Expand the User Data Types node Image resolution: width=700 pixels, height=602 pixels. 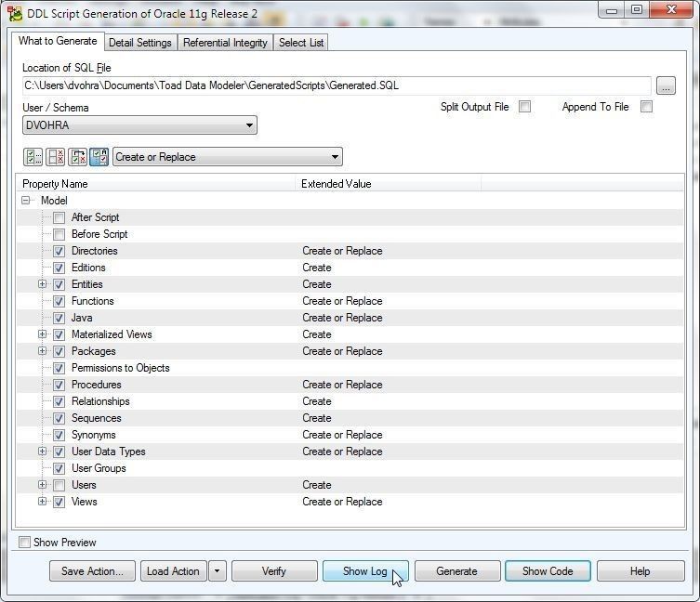43,451
